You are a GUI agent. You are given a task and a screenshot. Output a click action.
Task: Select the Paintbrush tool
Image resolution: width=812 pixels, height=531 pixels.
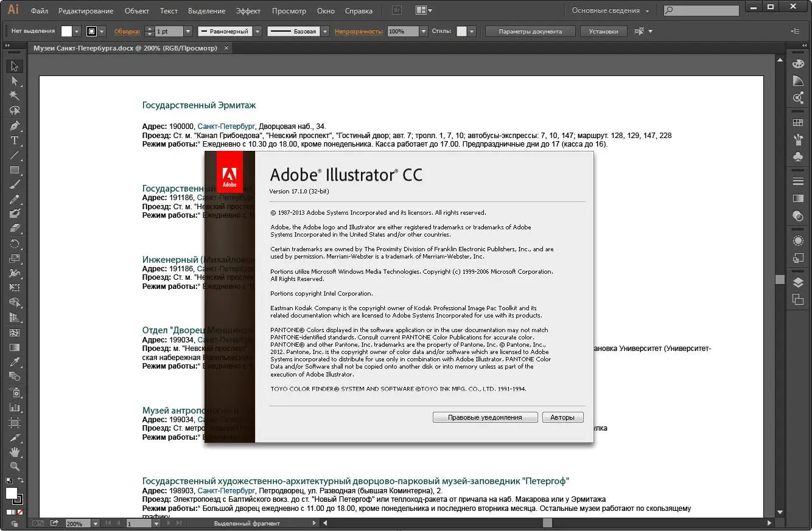tap(15, 184)
